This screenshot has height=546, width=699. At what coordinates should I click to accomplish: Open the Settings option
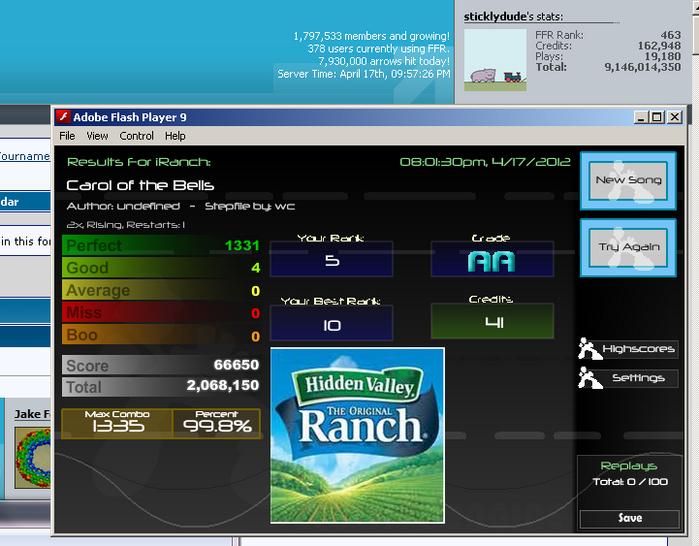pos(638,378)
